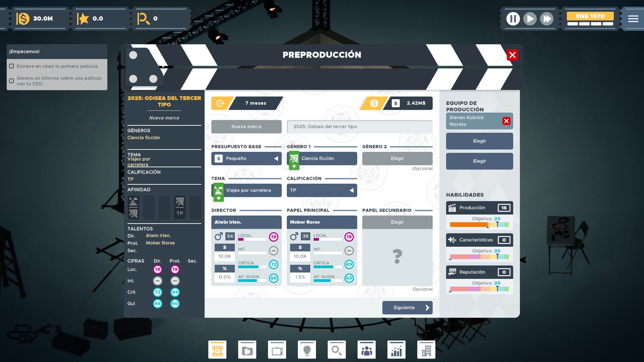Open the lightbulb ideas icon
The height and width of the screenshot is (362, 644).
pos(307,350)
